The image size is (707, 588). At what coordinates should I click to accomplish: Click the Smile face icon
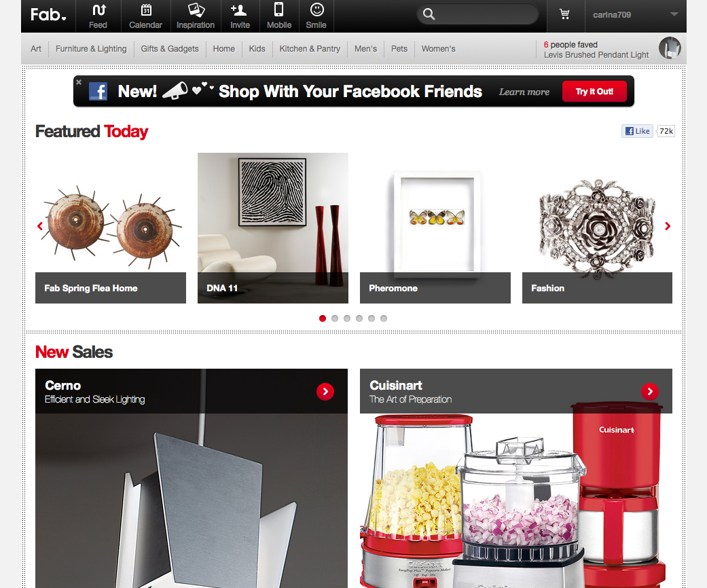pyautogui.click(x=317, y=10)
